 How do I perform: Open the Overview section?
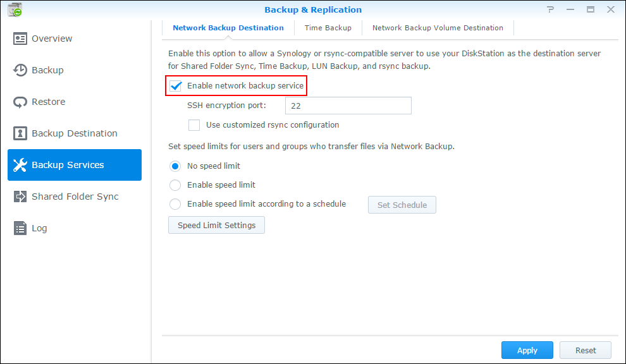(75, 39)
